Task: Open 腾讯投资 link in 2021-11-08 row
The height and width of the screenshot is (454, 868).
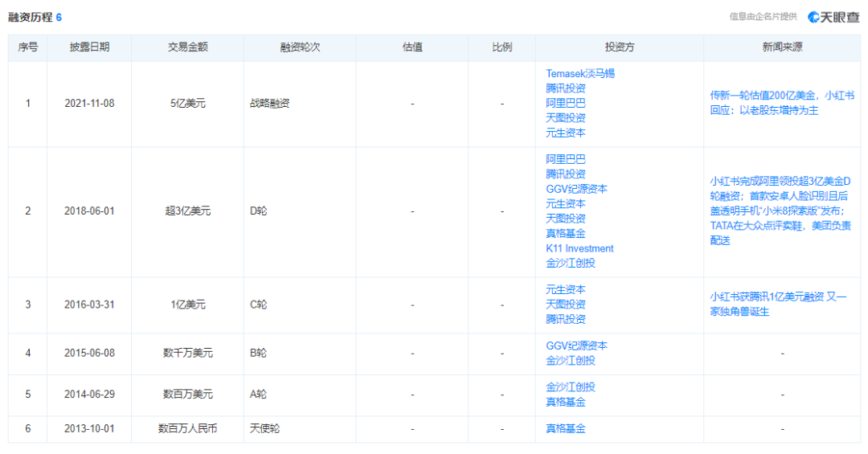Action: [x=565, y=88]
